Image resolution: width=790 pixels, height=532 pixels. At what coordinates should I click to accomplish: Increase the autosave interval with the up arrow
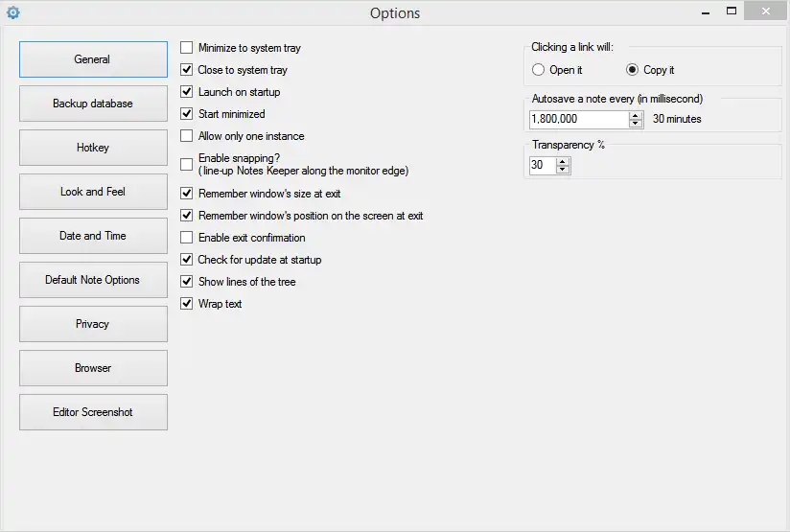636,115
